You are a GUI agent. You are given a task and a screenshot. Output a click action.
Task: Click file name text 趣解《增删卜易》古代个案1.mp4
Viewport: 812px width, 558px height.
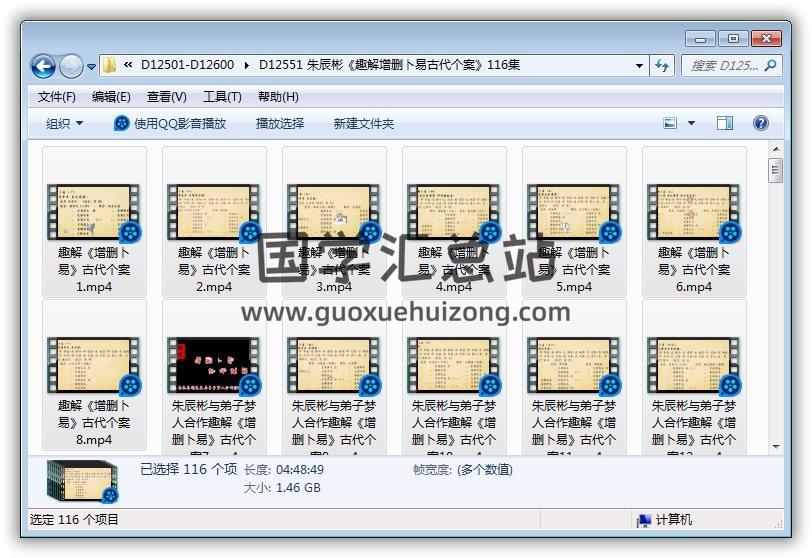94,270
